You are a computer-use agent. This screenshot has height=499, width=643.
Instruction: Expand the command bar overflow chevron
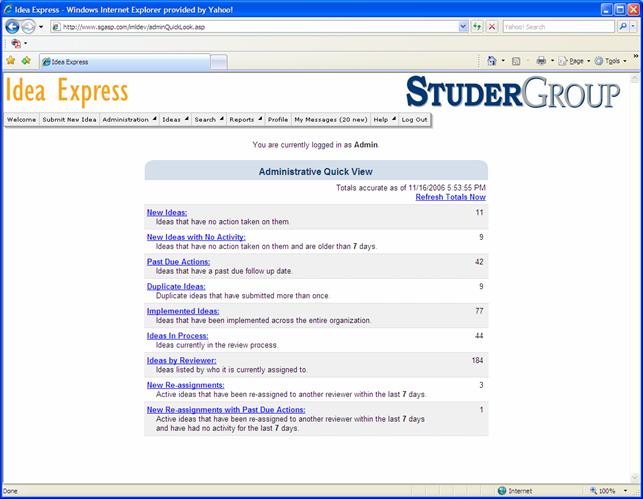[636, 56]
